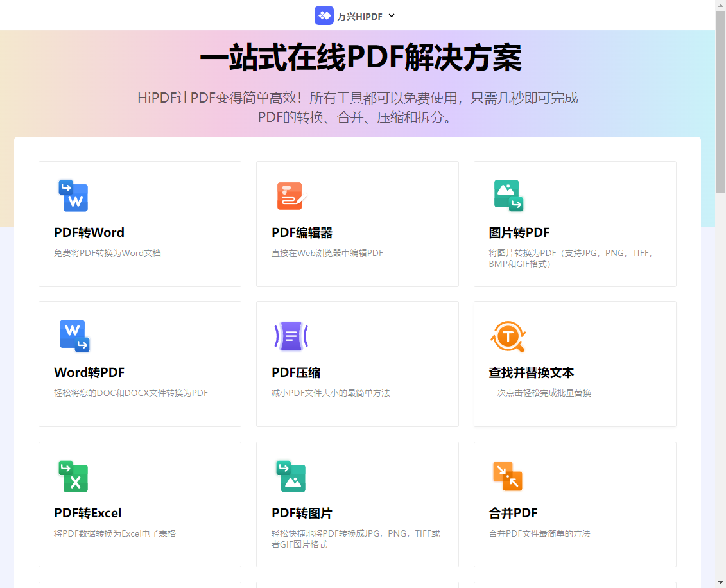The height and width of the screenshot is (588, 726).
Task: Open the 图片转PDF title link
Action: click(x=519, y=232)
